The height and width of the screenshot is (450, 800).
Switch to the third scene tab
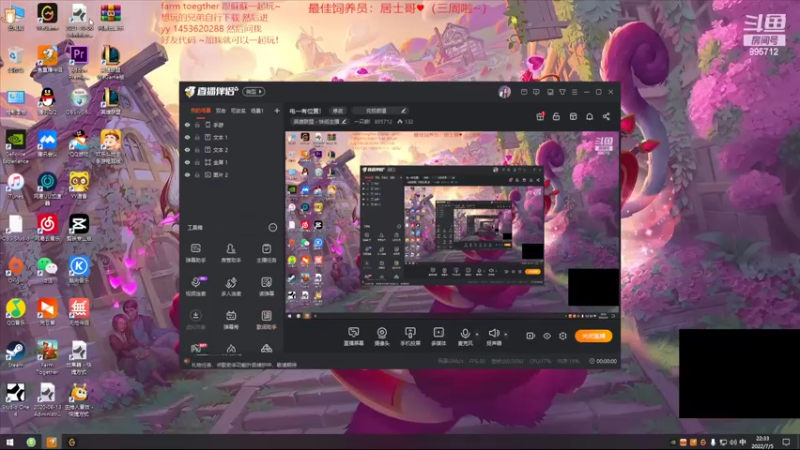[x=238, y=111]
